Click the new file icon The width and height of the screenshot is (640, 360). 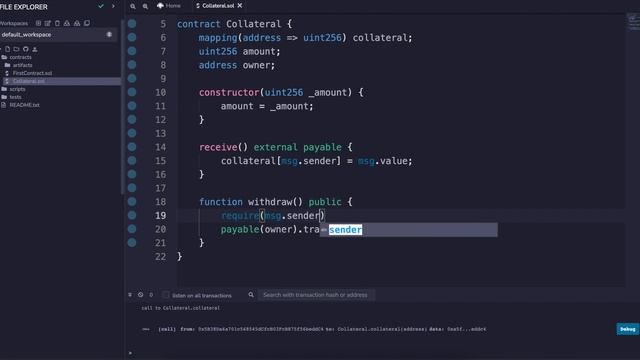click(7, 49)
